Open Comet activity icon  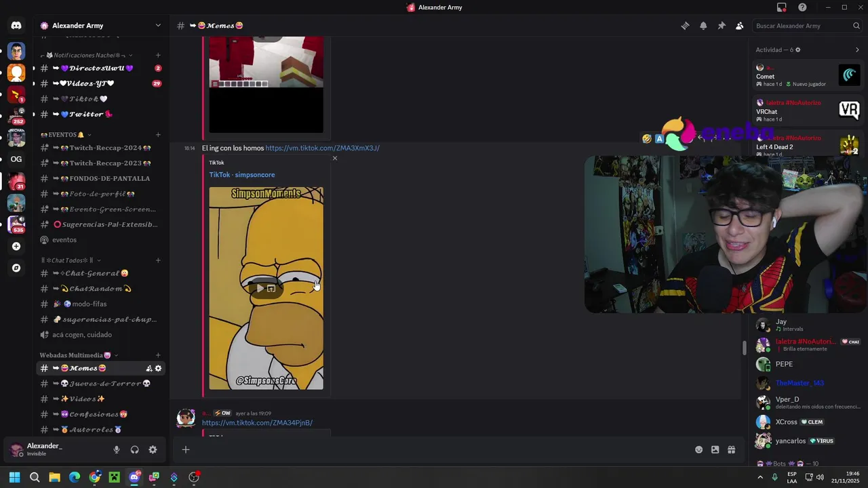pos(849,75)
